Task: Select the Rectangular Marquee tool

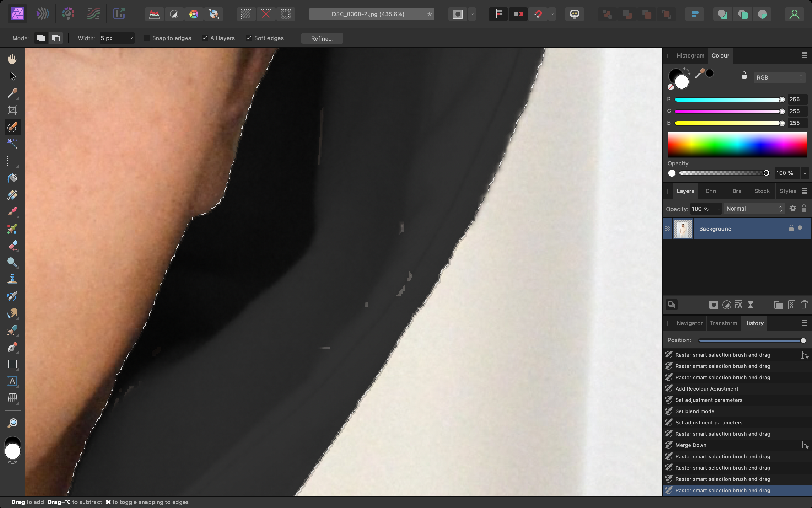Action: 12,161
